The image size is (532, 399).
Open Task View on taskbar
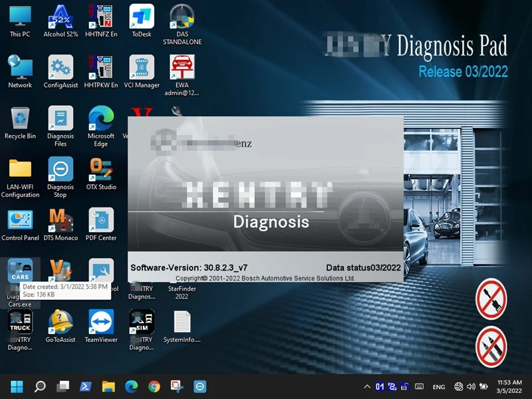tap(63, 386)
